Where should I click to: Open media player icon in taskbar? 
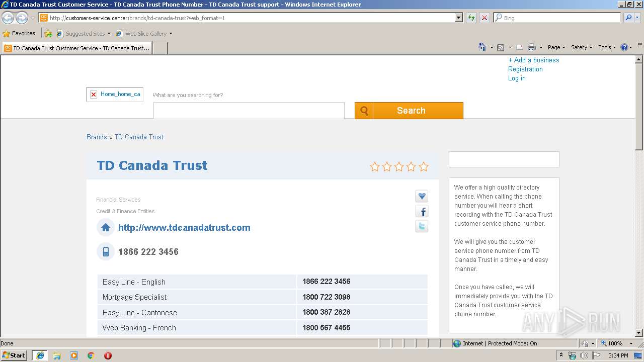pyautogui.click(x=74, y=355)
